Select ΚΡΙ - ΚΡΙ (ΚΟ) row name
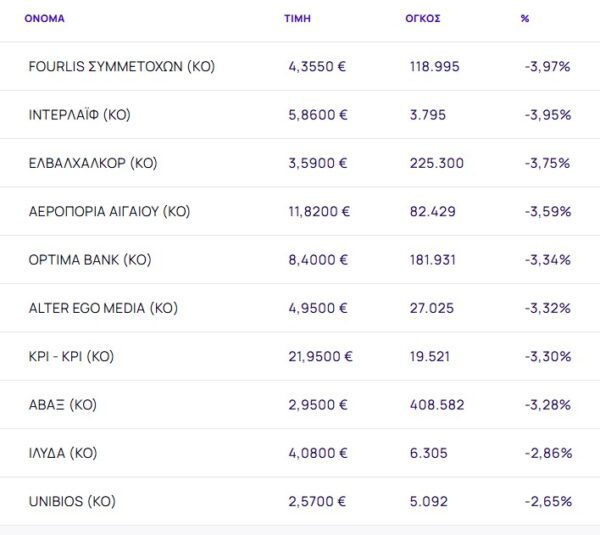This screenshot has width=600, height=535. (x=86, y=356)
